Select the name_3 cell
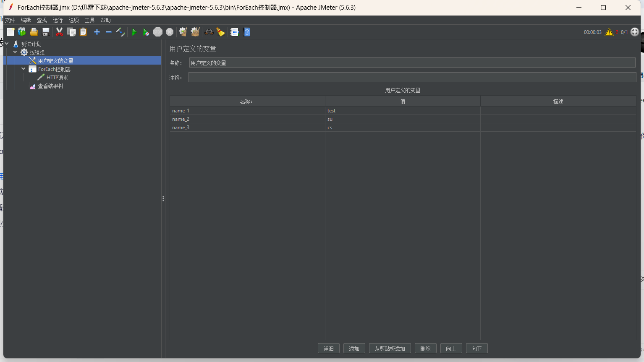The image size is (644, 362). [247, 128]
